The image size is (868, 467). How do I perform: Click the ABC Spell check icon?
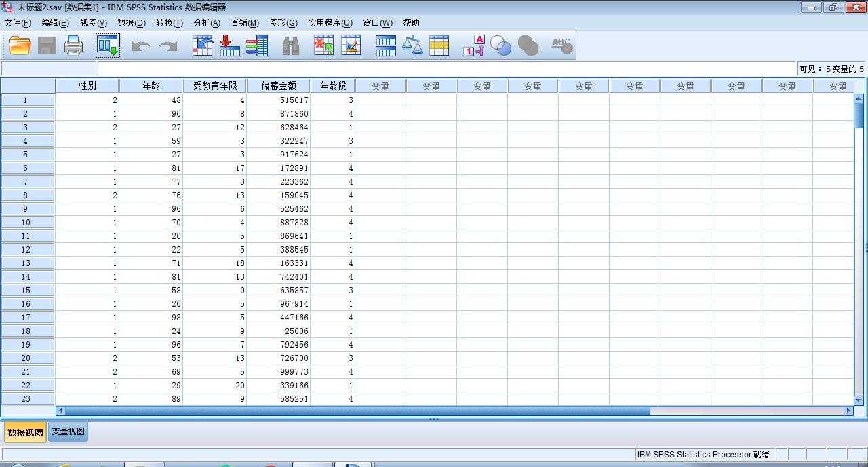[561, 45]
